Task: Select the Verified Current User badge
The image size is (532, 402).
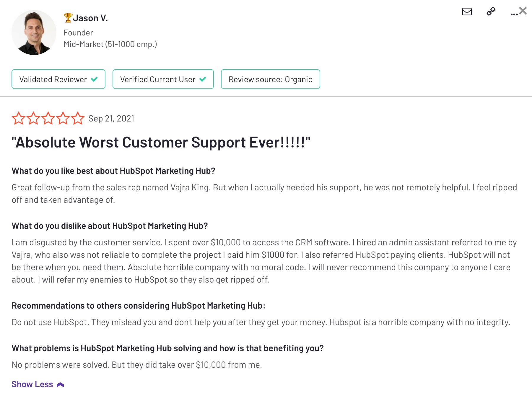Action: point(163,79)
